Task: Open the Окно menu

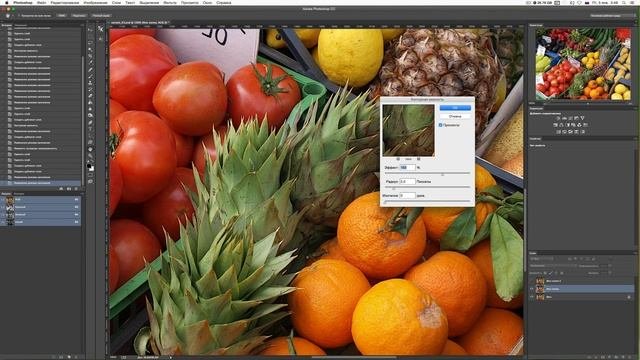Action: click(x=207, y=2)
